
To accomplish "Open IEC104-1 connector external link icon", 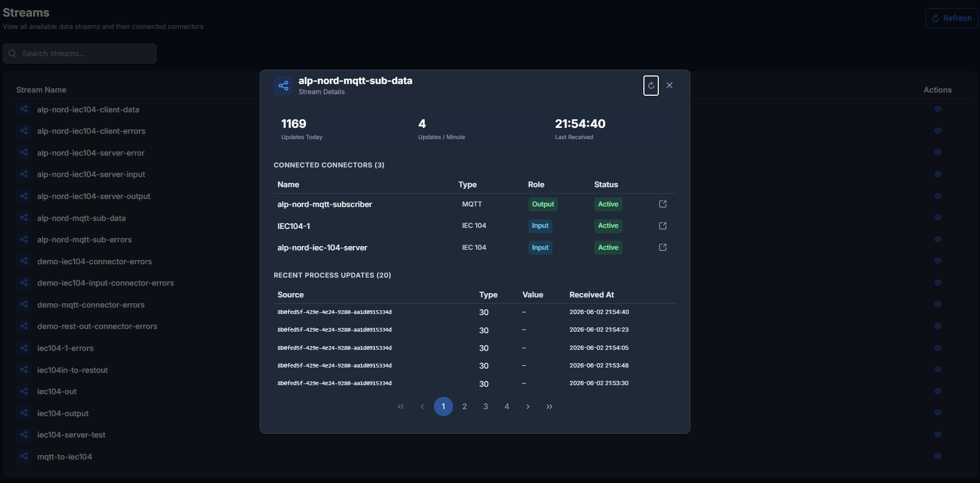I will click(x=663, y=226).
